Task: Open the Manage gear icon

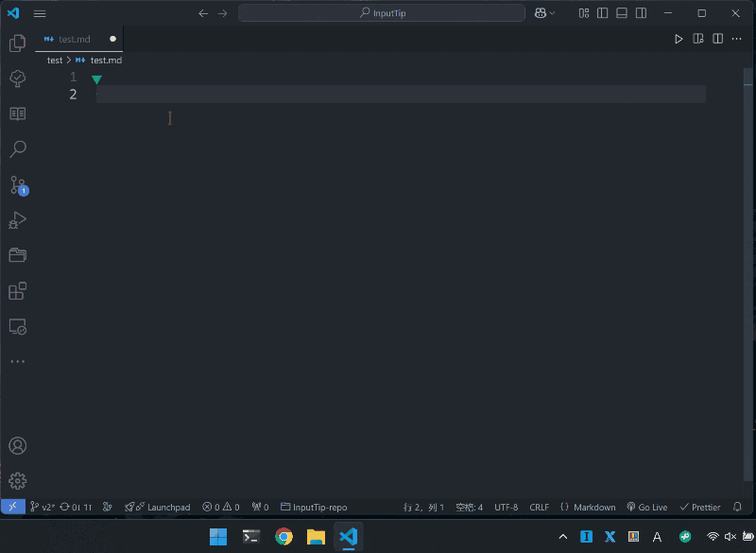Action: point(17,481)
